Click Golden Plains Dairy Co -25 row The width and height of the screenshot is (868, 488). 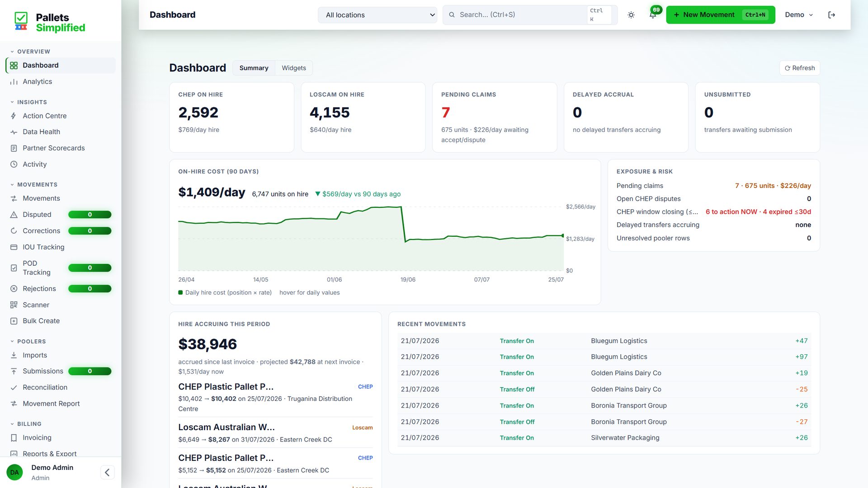point(604,389)
